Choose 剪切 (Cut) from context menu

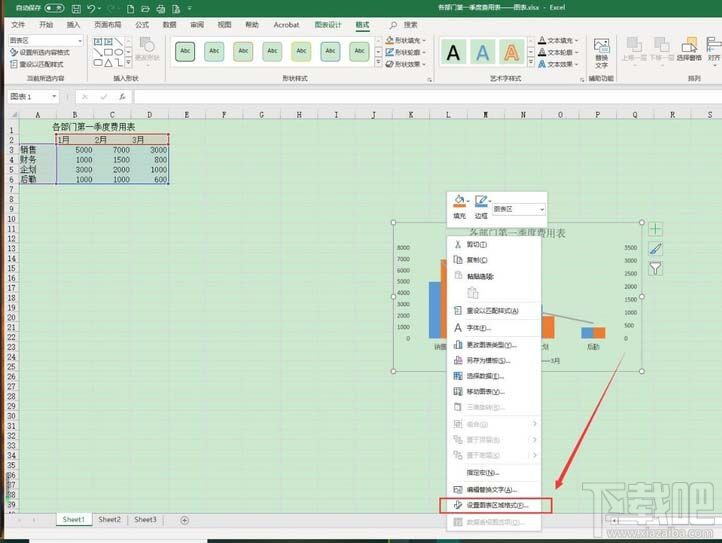tap(493, 245)
